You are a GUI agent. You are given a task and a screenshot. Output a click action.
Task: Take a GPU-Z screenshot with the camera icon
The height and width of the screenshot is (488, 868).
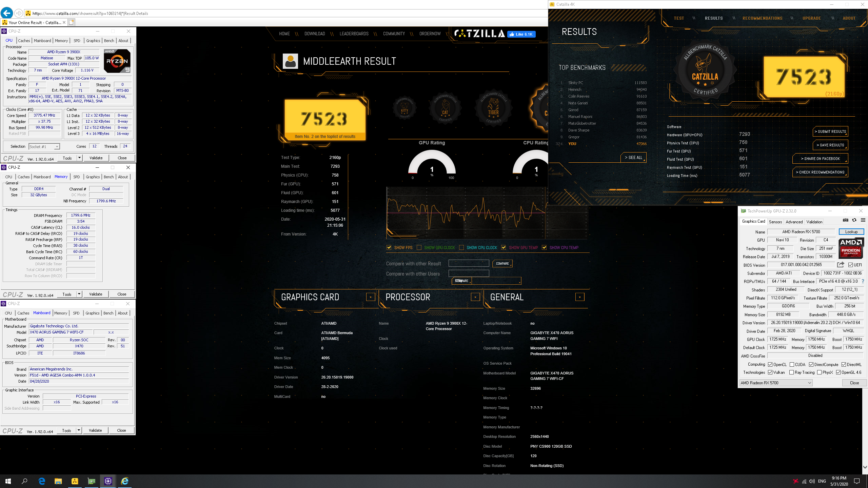[846, 220]
